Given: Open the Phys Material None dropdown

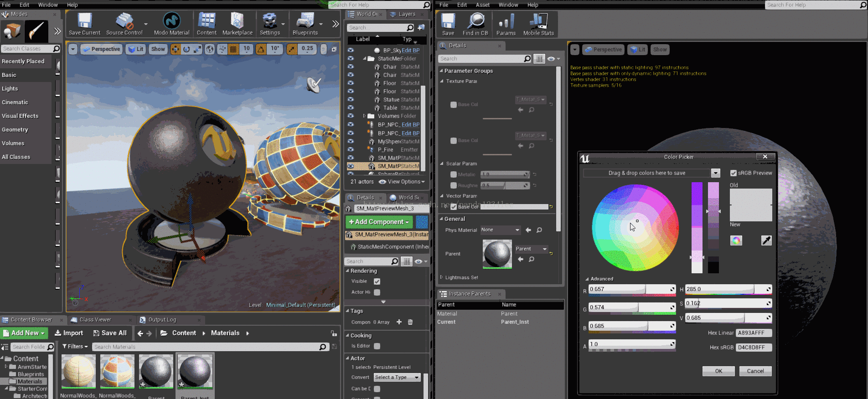Looking at the screenshot, I should (501, 230).
